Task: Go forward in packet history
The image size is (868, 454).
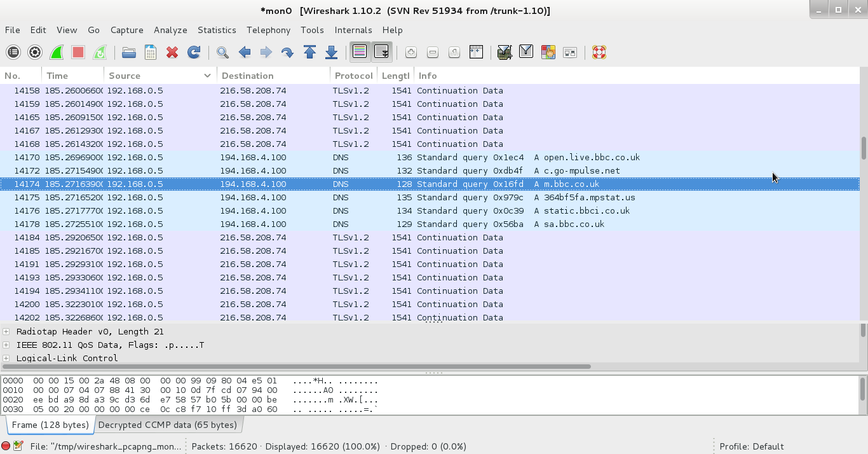Action: pyautogui.click(x=266, y=52)
